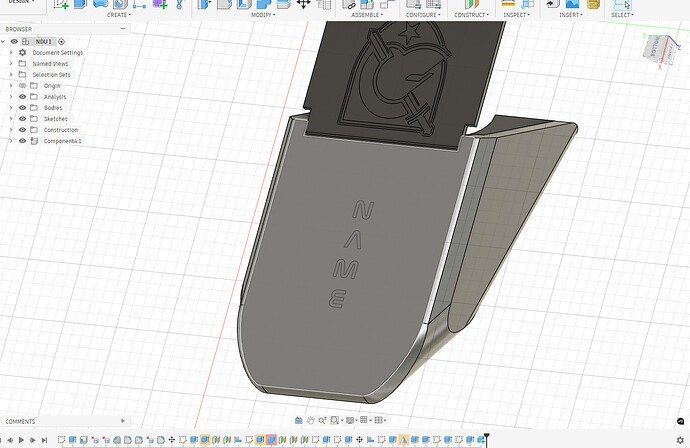Jump to end of timeline
The width and height of the screenshot is (690, 448).
tap(44, 440)
